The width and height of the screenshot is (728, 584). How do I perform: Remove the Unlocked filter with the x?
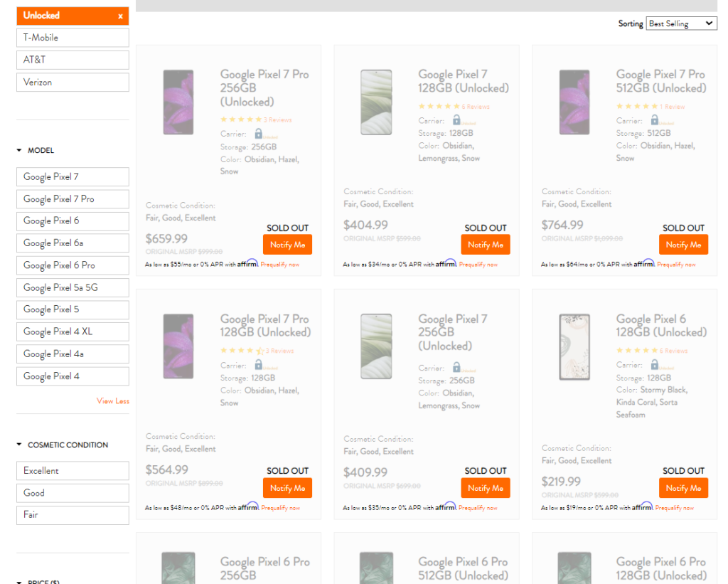120,16
